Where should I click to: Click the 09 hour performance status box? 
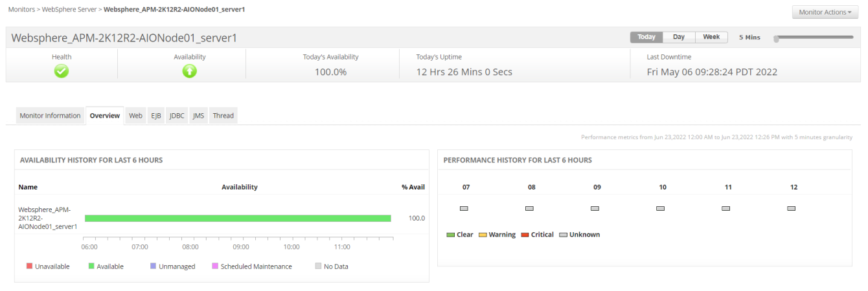595,209
